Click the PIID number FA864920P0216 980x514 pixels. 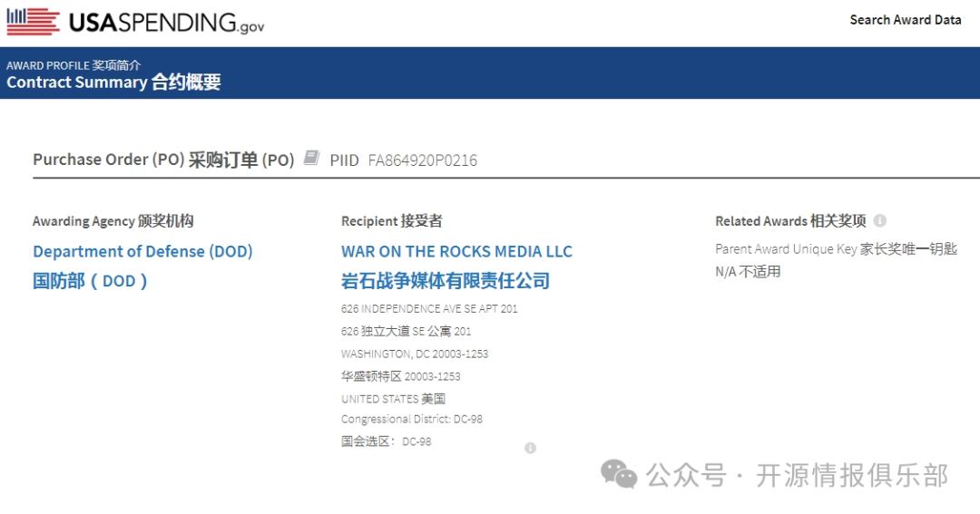coord(422,160)
